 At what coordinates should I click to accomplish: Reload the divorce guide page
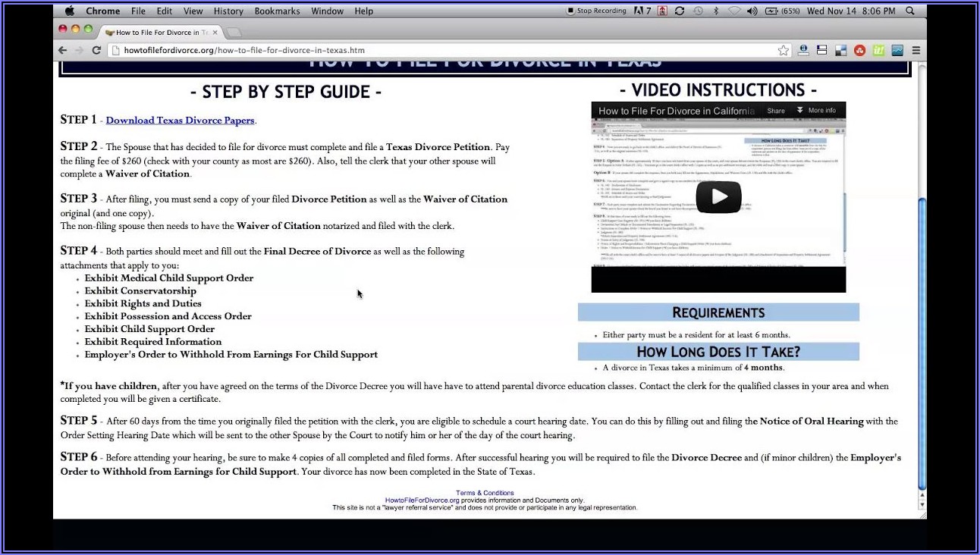[x=96, y=51]
